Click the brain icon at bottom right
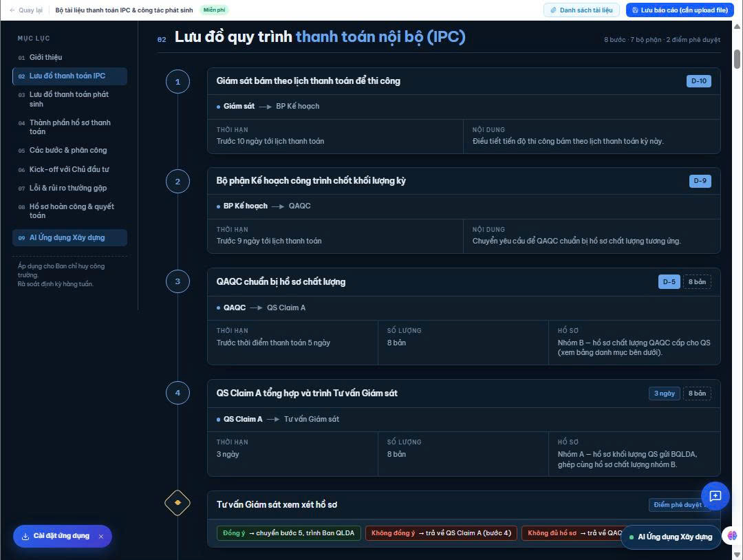This screenshot has height=560, width=743. click(x=732, y=536)
